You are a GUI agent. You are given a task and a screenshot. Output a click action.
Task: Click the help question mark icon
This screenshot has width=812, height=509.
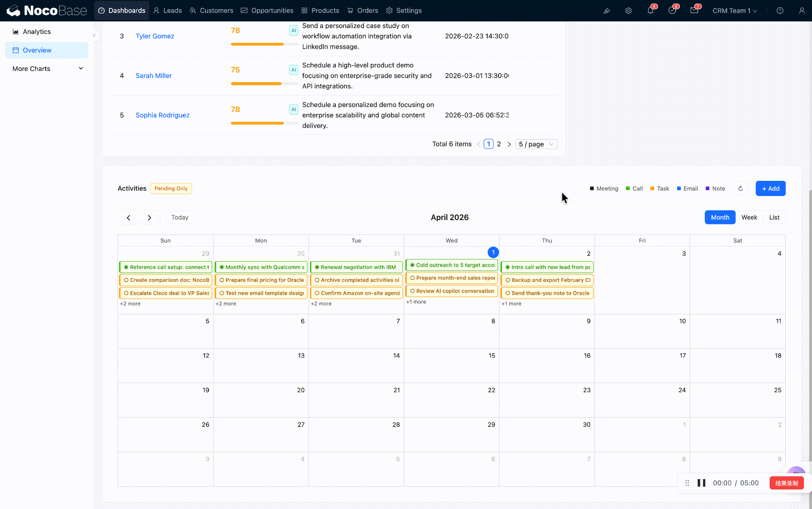(780, 11)
